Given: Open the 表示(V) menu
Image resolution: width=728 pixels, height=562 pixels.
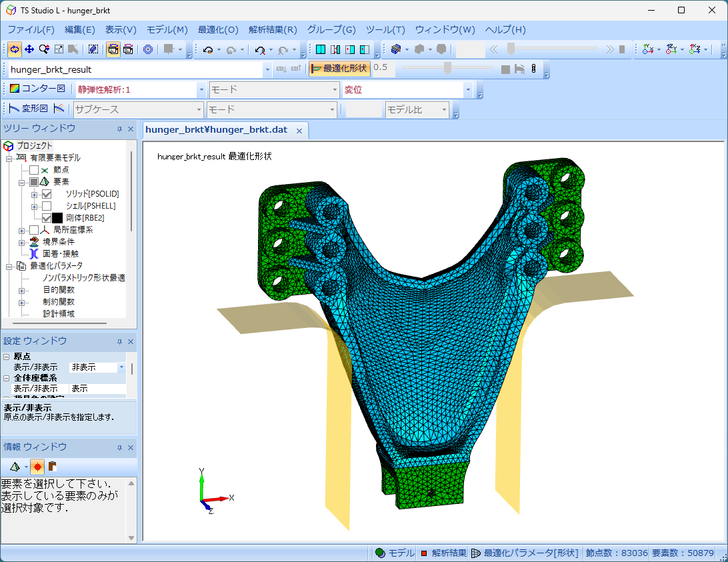Looking at the screenshot, I should [121, 30].
